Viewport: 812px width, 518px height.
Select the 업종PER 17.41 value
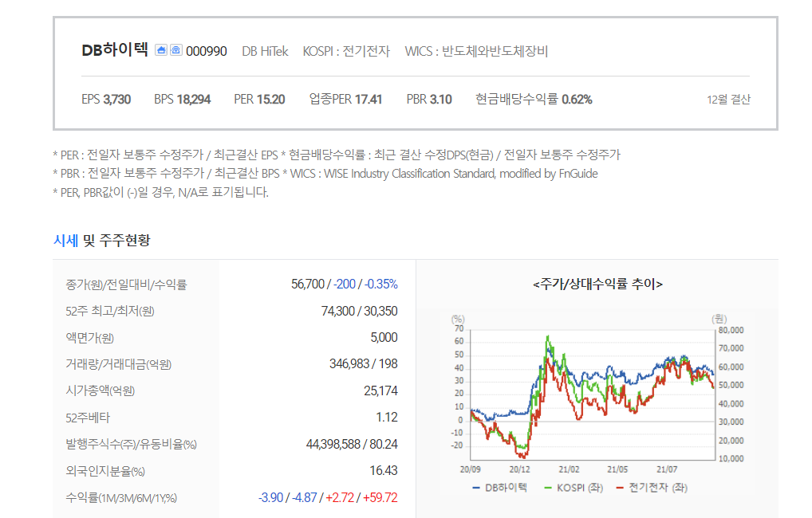(345, 100)
